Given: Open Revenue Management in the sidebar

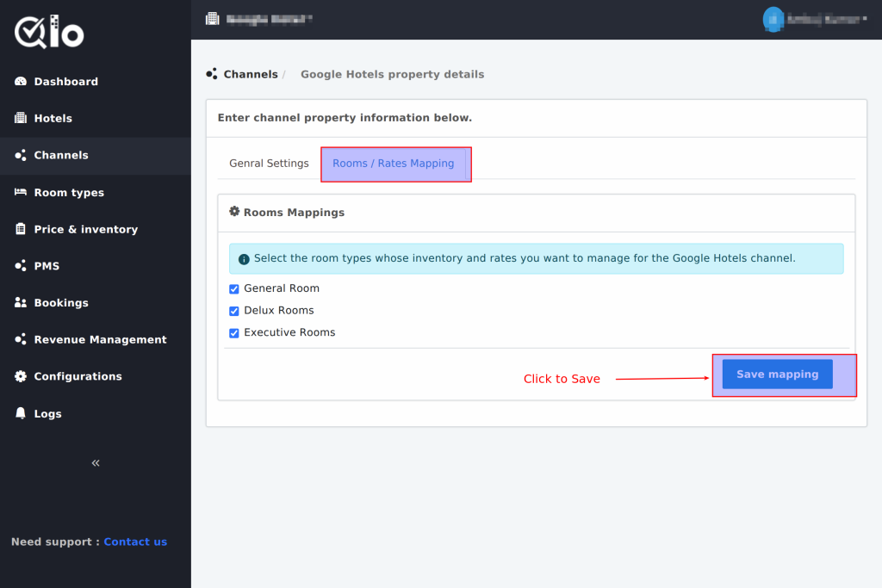Looking at the screenshot, I should tap(100, 339).
